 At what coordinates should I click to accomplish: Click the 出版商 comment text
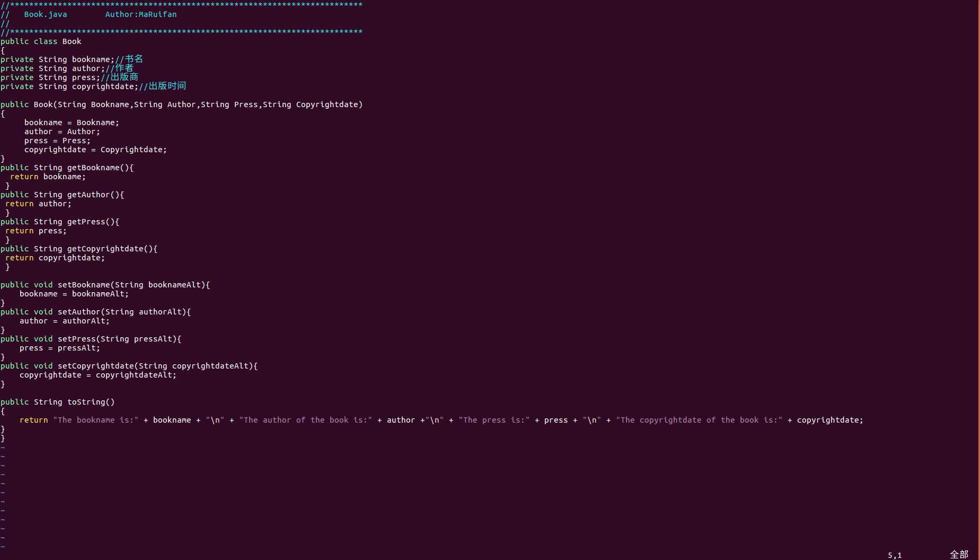(x=125, y=77)
